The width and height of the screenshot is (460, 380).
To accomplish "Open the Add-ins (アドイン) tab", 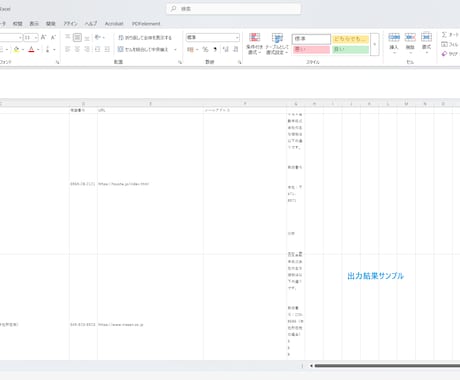I will click(70, 24).
